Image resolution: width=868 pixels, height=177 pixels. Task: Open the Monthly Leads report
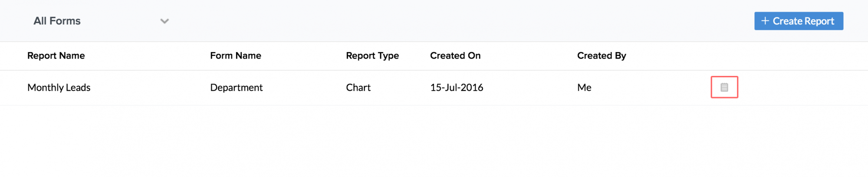(59, 88)
